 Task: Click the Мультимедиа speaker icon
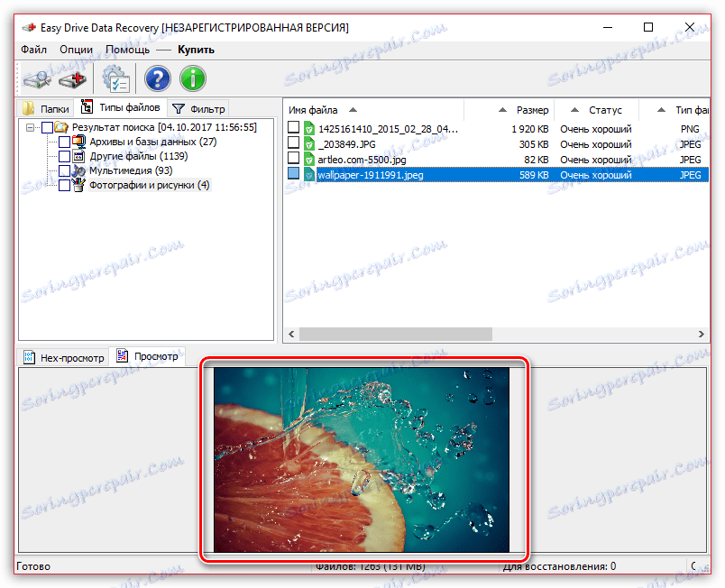tap(81, 170)
